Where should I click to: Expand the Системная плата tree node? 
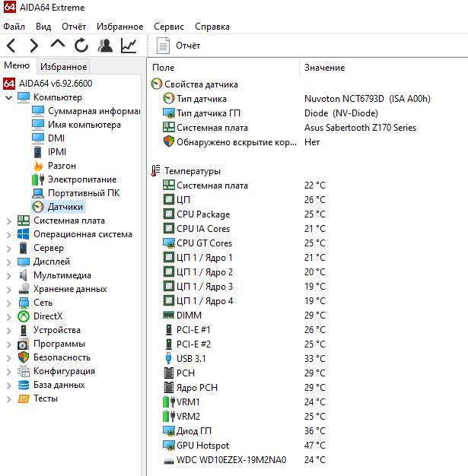[x=9, y=221]
